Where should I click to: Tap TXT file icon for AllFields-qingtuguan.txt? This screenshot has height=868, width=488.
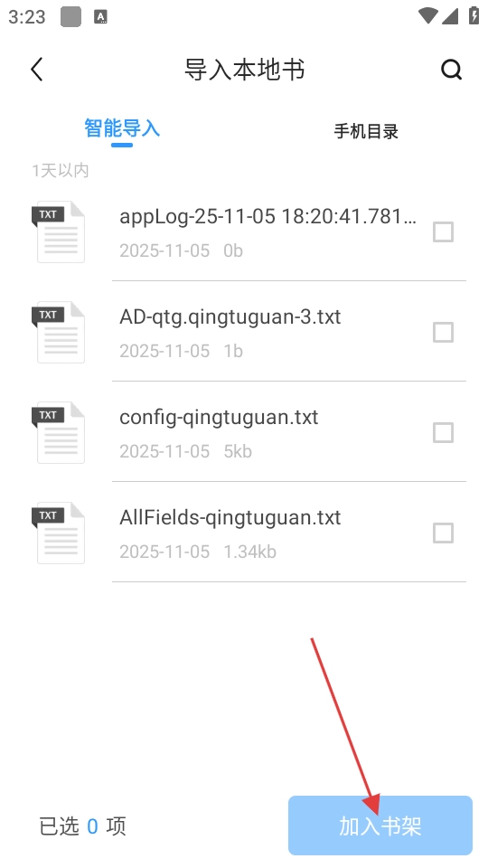[59, 533]
